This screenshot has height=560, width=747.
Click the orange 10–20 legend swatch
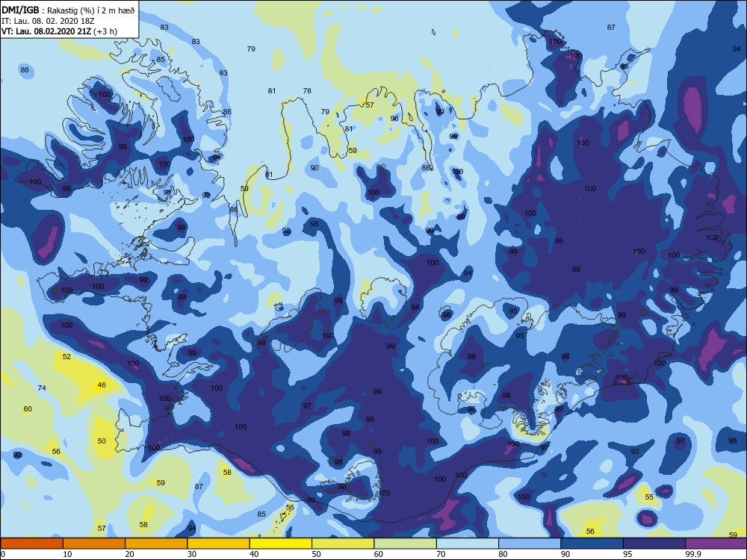pyautogui.click(x=94, y=544)
